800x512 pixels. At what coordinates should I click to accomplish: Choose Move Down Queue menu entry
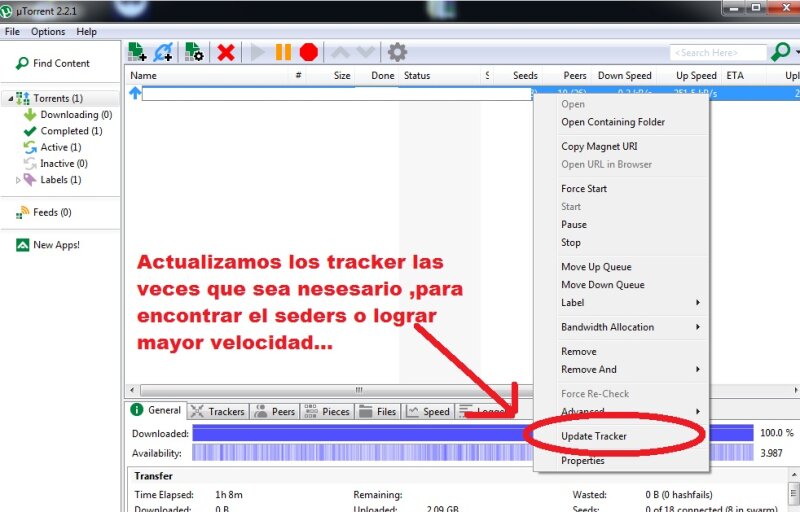coord(603,285)
